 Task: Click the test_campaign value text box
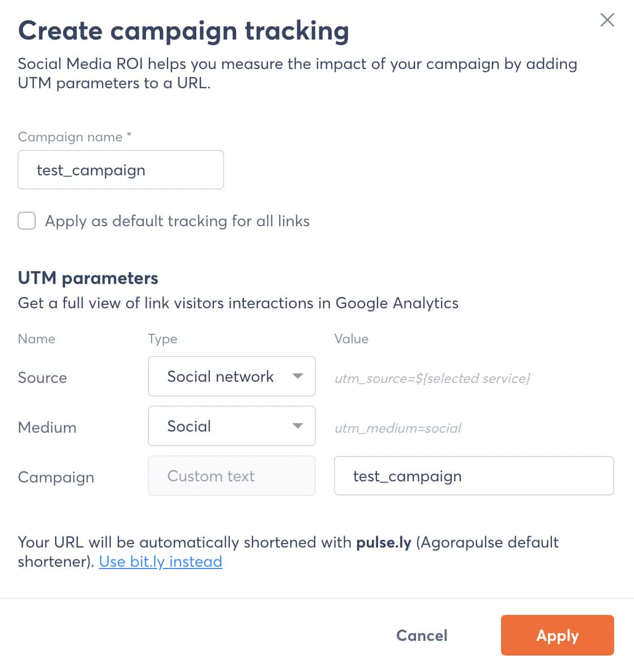(x=474, y=476)
